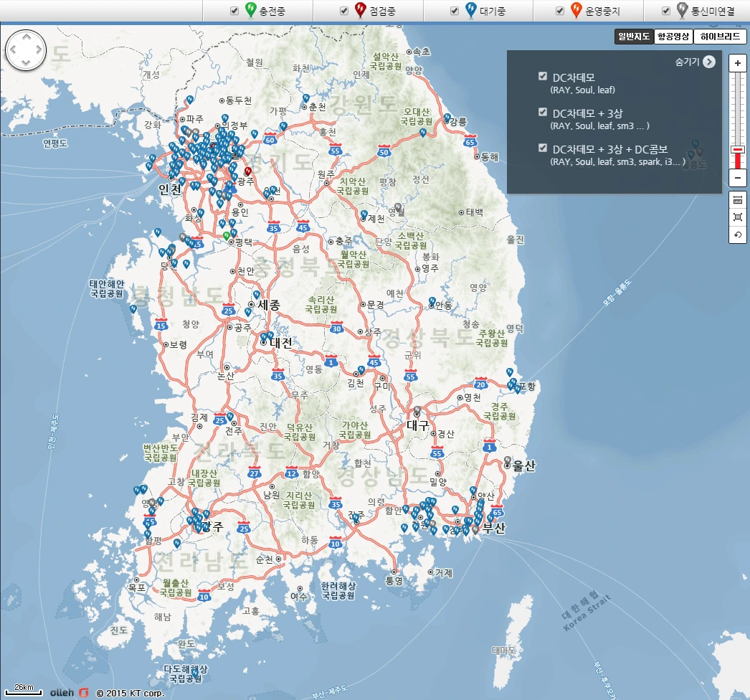
Task: Click the 26km scale bar
Action: pyautogui.click(x=24, y=689)
